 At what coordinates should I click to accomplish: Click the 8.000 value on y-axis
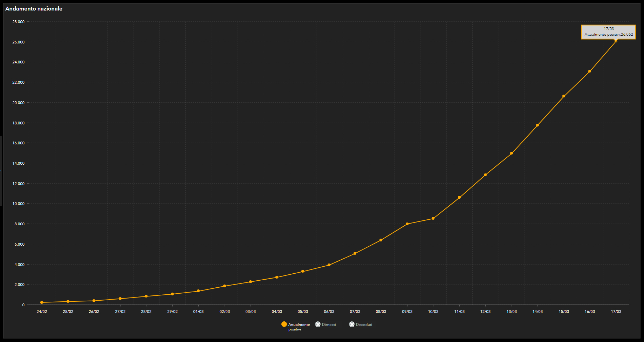pos(19,224)
